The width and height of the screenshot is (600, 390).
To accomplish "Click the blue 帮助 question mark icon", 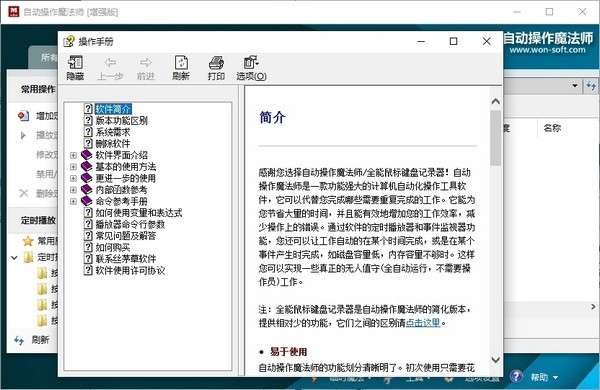I will click(516, 377).
